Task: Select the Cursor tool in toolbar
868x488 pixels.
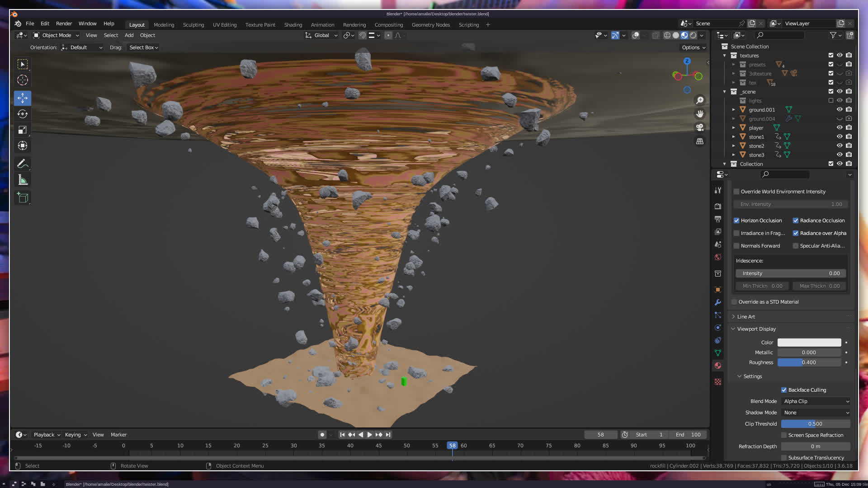Action: coord(23,80)
